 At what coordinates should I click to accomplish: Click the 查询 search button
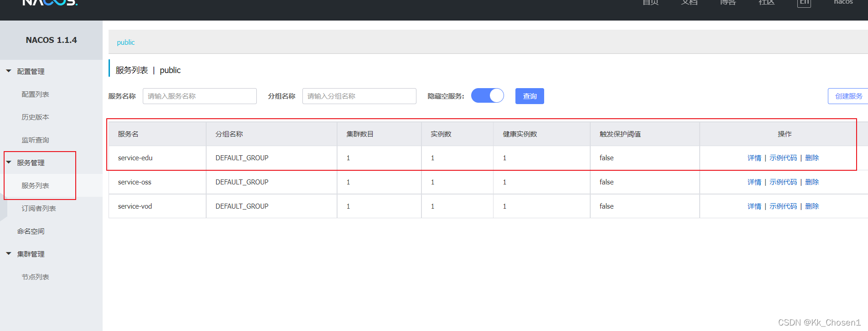coord(530,96)
